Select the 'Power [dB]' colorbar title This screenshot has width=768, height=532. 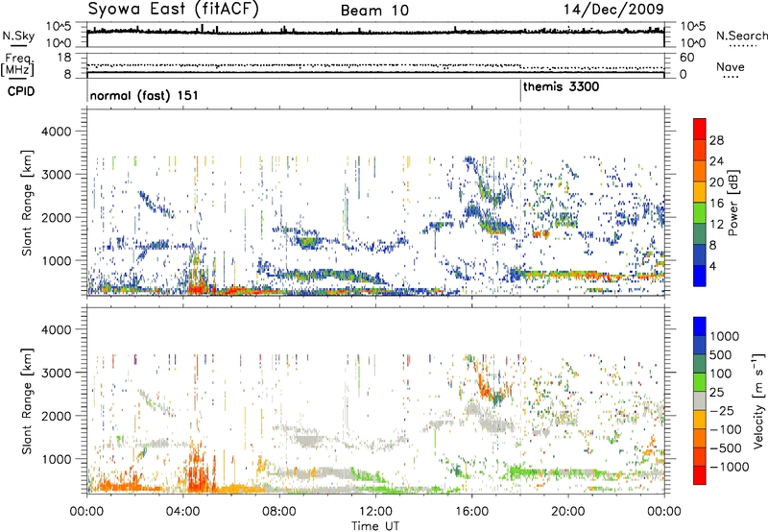click(x=733, y=203)
